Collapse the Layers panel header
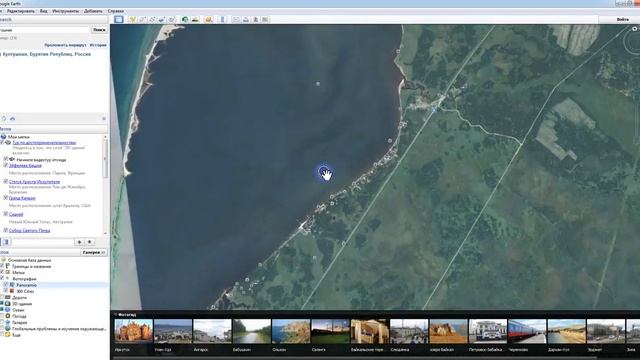The image size is (640, 360). [40, 252]
